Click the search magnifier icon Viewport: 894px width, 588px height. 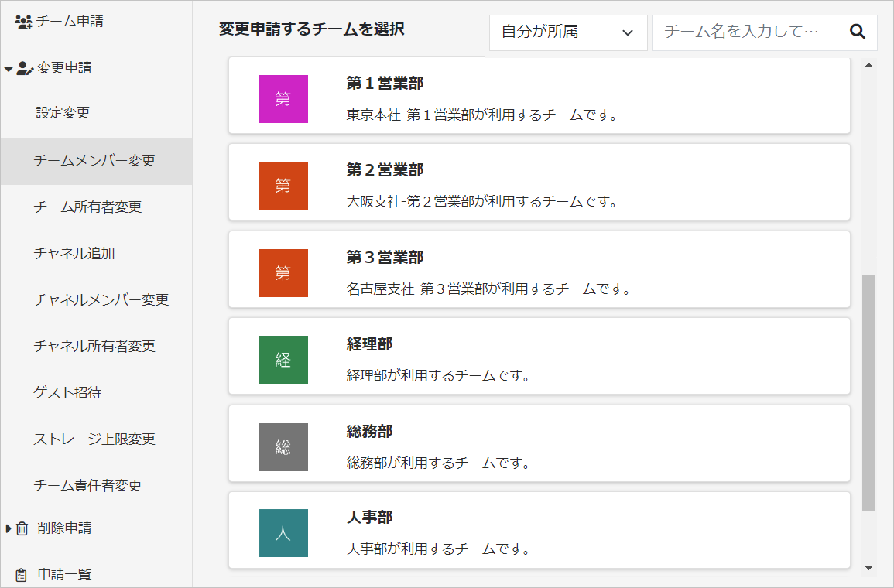pyautogui.click(x=858, y=32)
